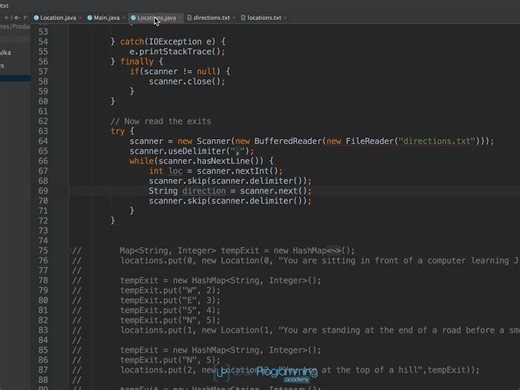Image resolution: width=520 pixels, height=390 pixels.
Task: Click the Main.java class file icon
Action: 90,18
